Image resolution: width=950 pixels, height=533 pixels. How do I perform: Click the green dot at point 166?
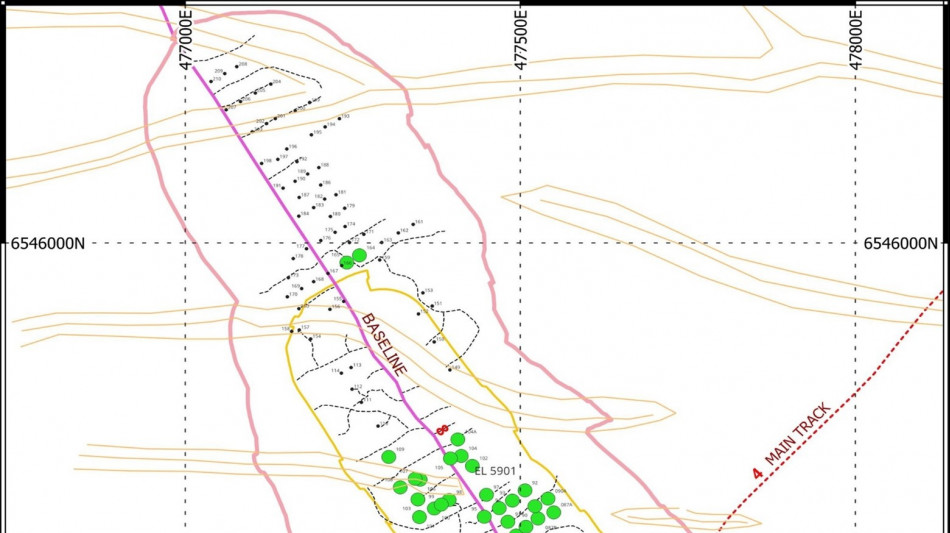point(346,262)
